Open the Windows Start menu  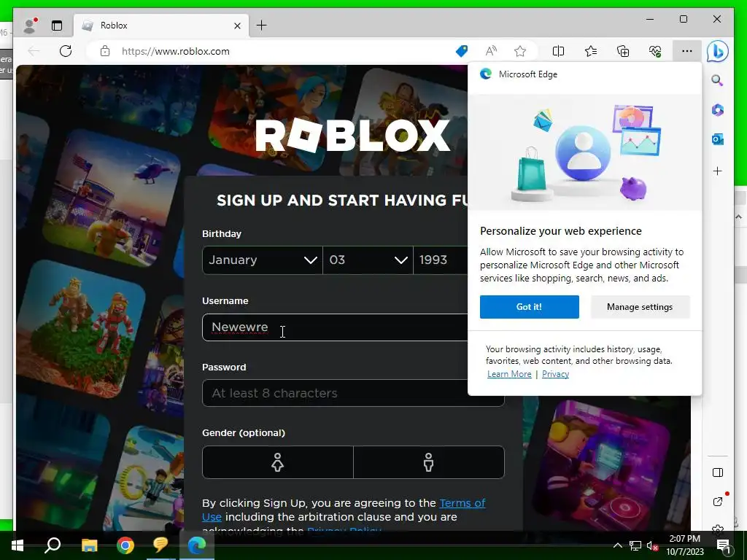coord(18,545)
